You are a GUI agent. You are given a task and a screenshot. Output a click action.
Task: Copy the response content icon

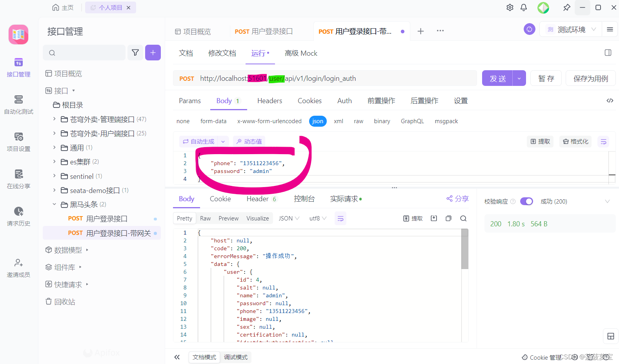(448, 218)
